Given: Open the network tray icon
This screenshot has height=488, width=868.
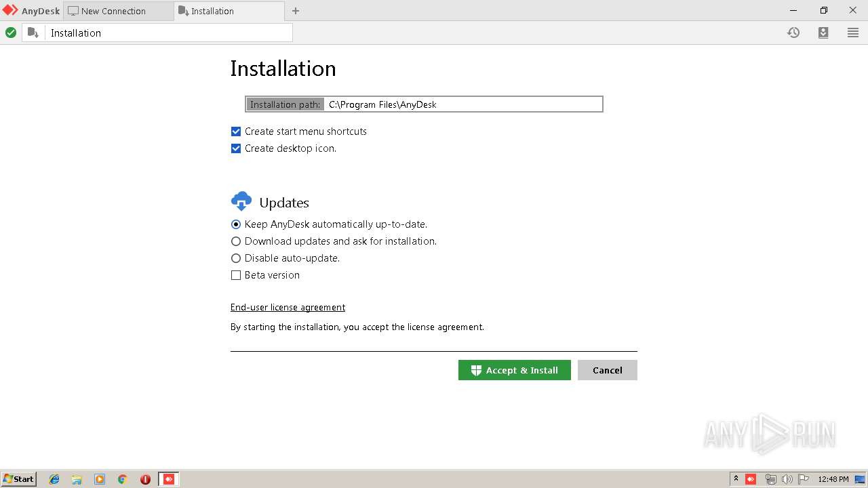Looking at the screenshot, I should click(770, 479).
